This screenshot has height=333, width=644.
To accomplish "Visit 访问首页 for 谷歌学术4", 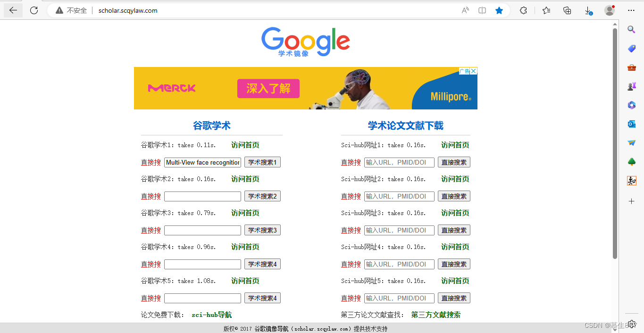I will (245, 247).
